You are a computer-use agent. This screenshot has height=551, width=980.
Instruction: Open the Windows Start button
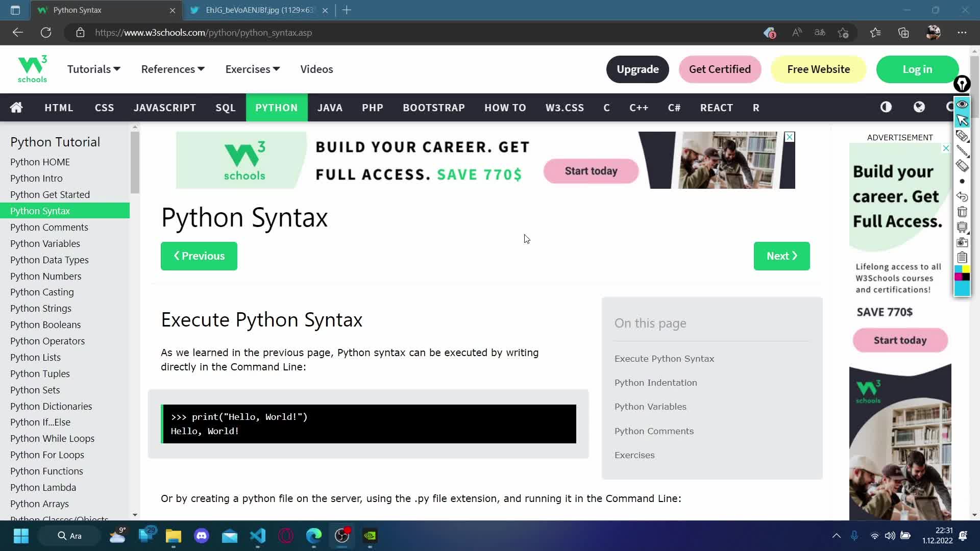coord(21,536)
